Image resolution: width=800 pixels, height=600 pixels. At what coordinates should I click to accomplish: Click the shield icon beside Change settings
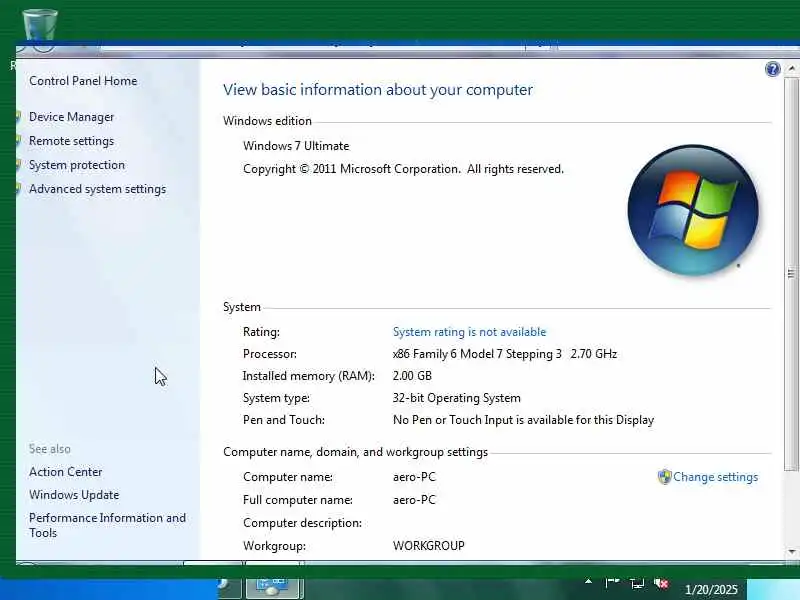(x=664, y=477)
